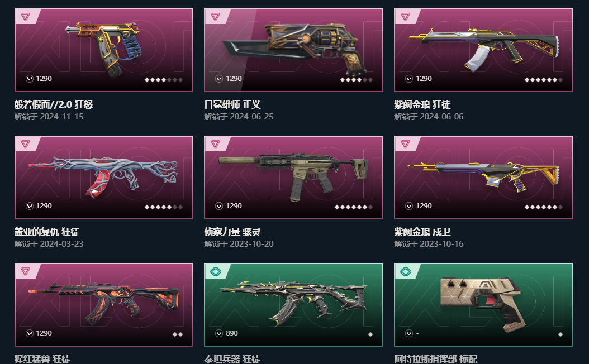Viewport: 589px width, 364px height.
Task: Click tier badge on 紫阙金琅 狂徒 card
Action: click(x=405, y=17)
